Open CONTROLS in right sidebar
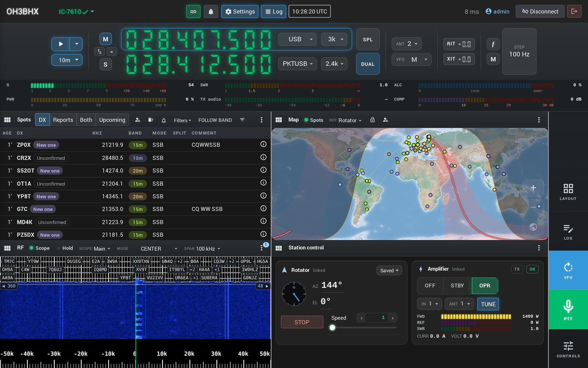 [x=568, y=349]
